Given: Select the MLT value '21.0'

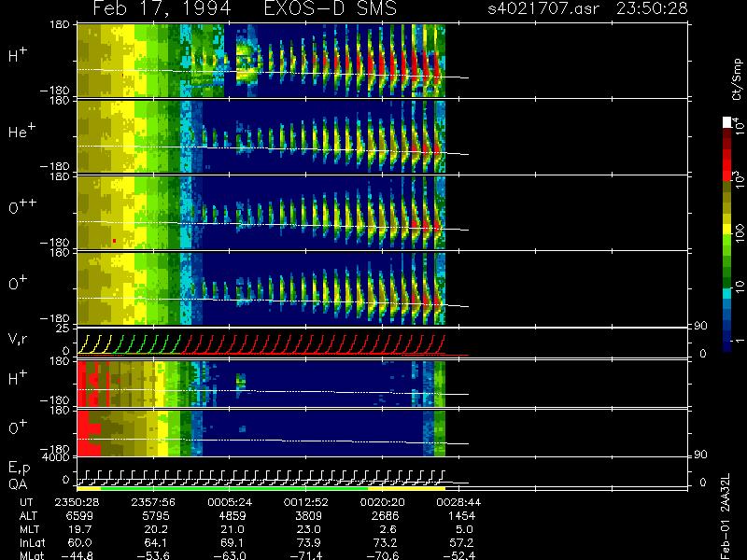Looking at the screenshot, I should coord(233,529).
